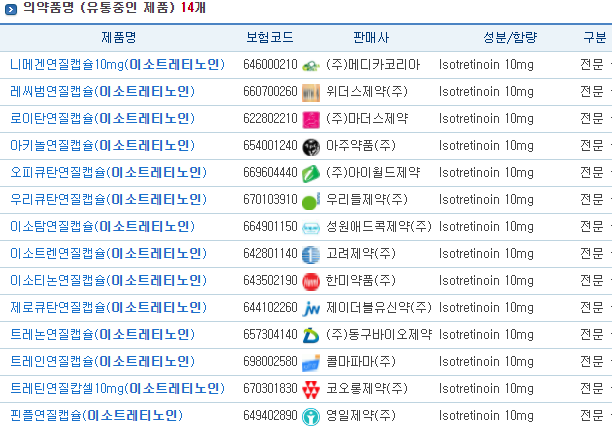Click the seller name 콜마파마(주)

click(361, 361)
